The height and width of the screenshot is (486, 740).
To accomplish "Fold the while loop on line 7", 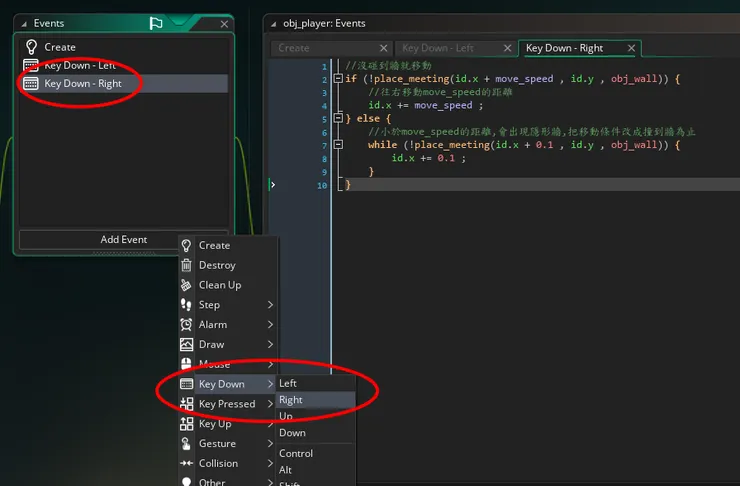I will (338, 144).
